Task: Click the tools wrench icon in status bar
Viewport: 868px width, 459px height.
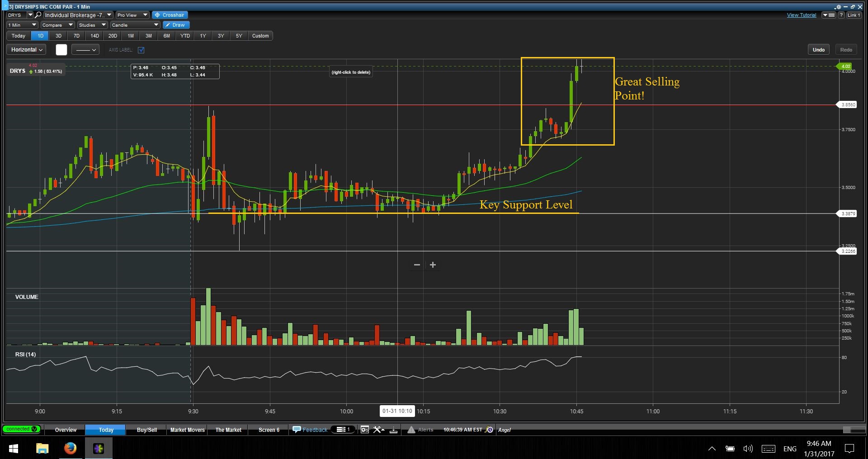Action: click(x=378, y=430)
